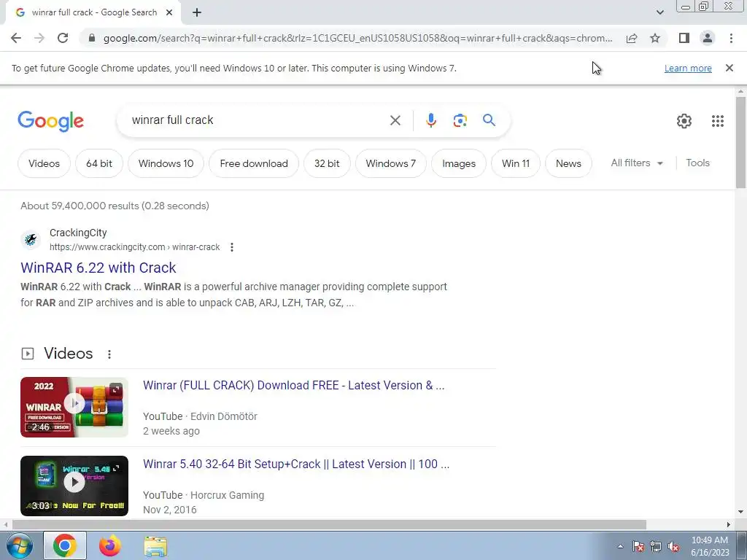Click the browser forward arrow
747x560 pixels.
(x=39, y=38)
